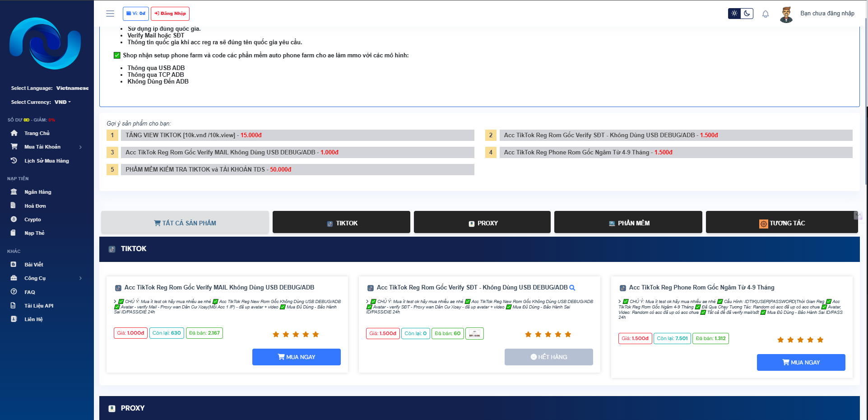Viewport: 868px width, 420px height.
Task: Click MUA NGAY for Verify MAIL account
Action: (297, 357)
